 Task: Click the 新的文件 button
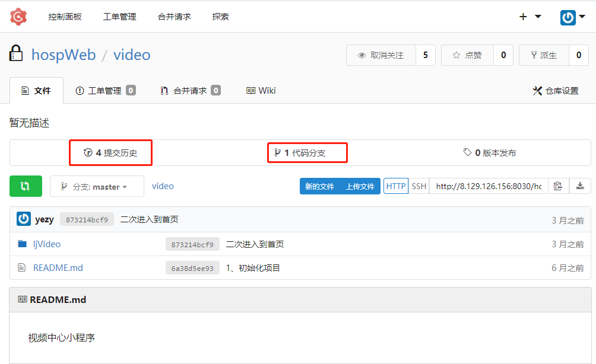(319, 186)
